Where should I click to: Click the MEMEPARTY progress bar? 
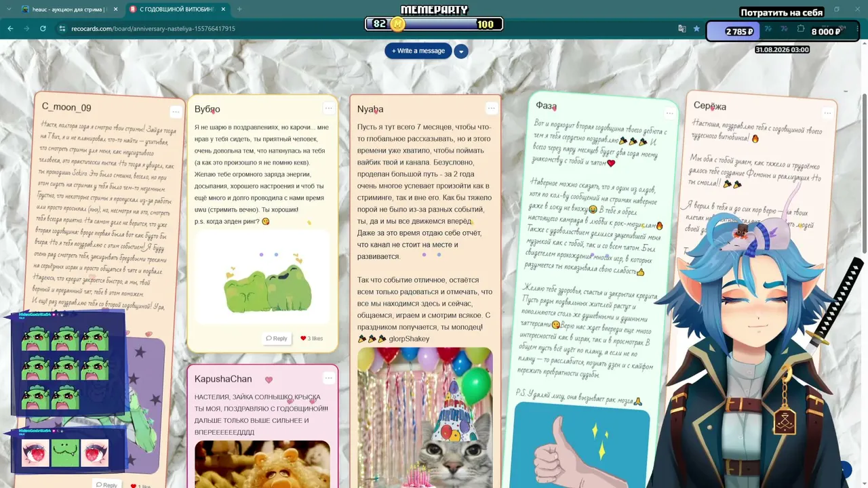tap(434, 24)
